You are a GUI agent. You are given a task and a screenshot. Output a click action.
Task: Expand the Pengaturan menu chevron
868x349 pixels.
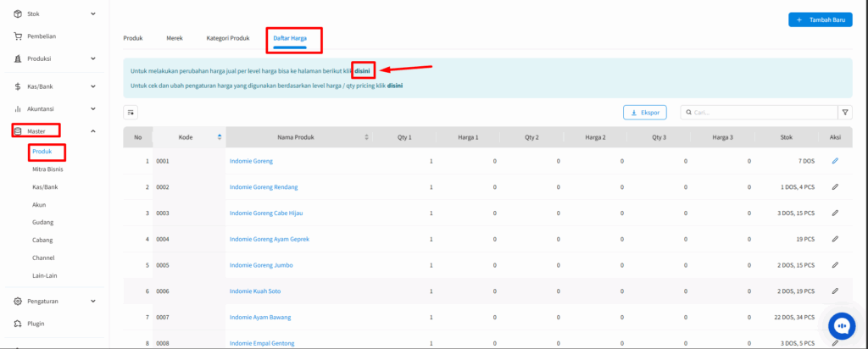point(93,302)
